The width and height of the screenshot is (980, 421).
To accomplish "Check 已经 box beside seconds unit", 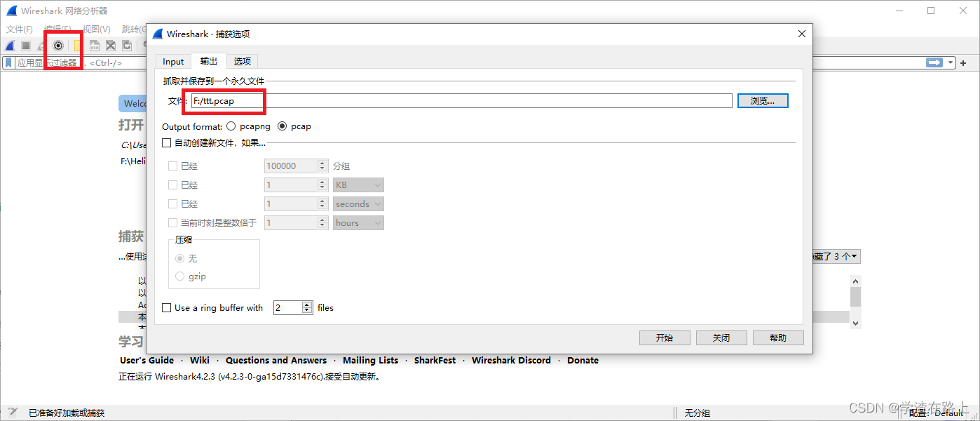I will tap(172, 204).
